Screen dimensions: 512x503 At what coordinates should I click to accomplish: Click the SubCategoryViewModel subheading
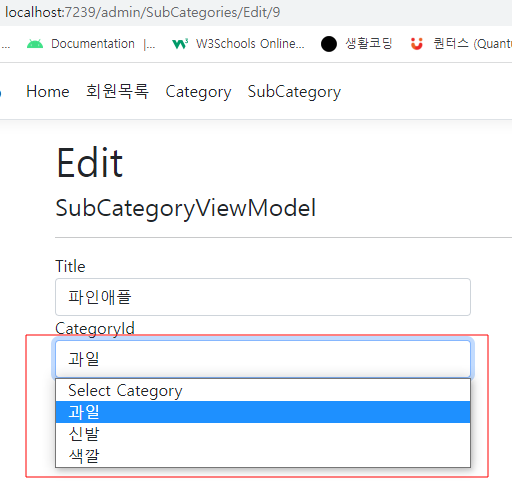click(x=185, y=208)
